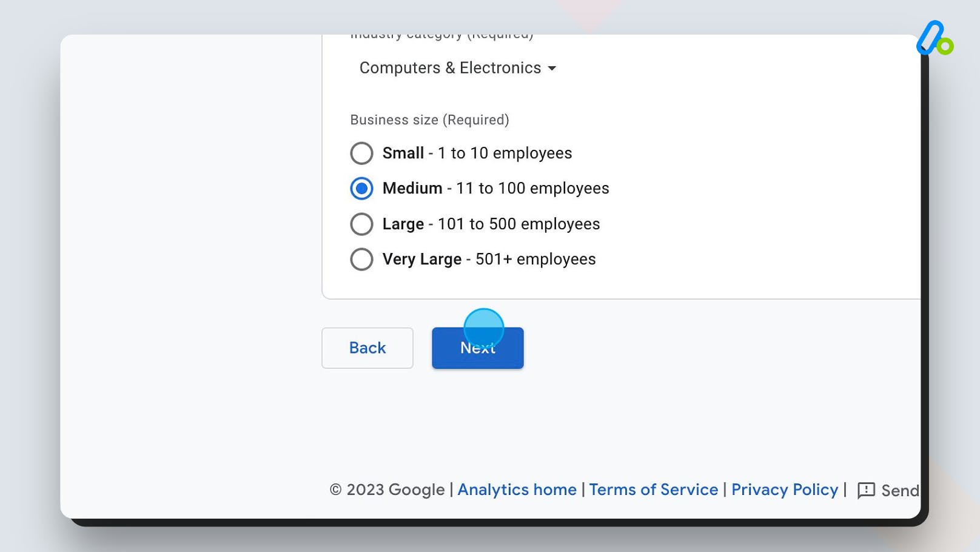
Task: Open the Terms of Service link
Action: point(653,490)
